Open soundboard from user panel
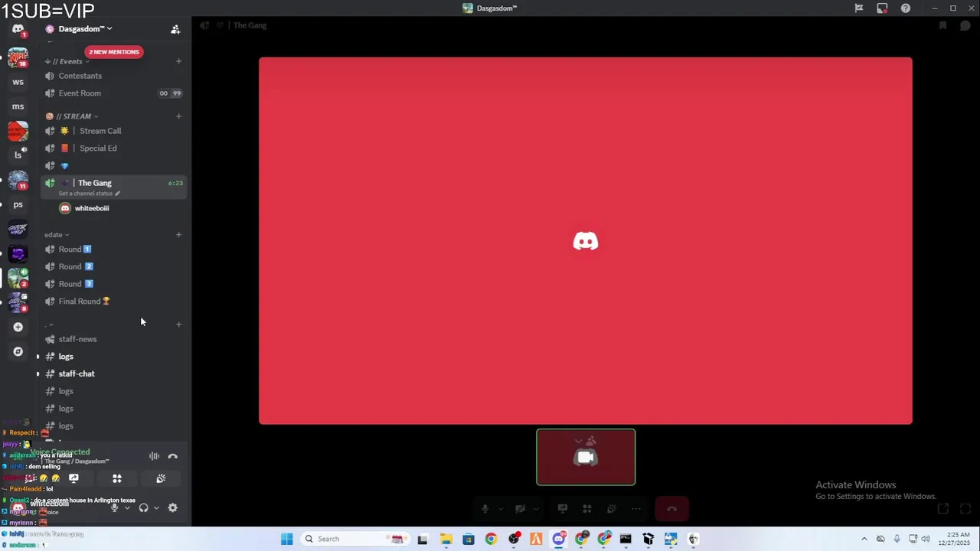The image size is (980, 551). (x=161, y=478)
